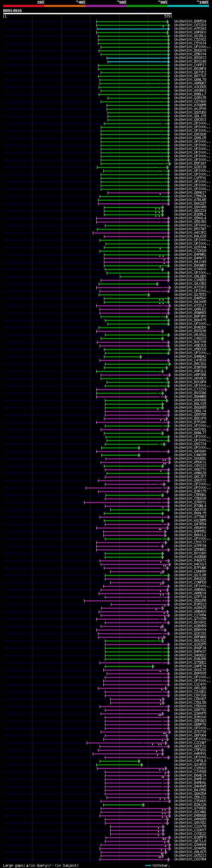The image size is (212, 868).
Task: Click the label UniRef100_B9S8I3
Action: [x=190, y=58]
